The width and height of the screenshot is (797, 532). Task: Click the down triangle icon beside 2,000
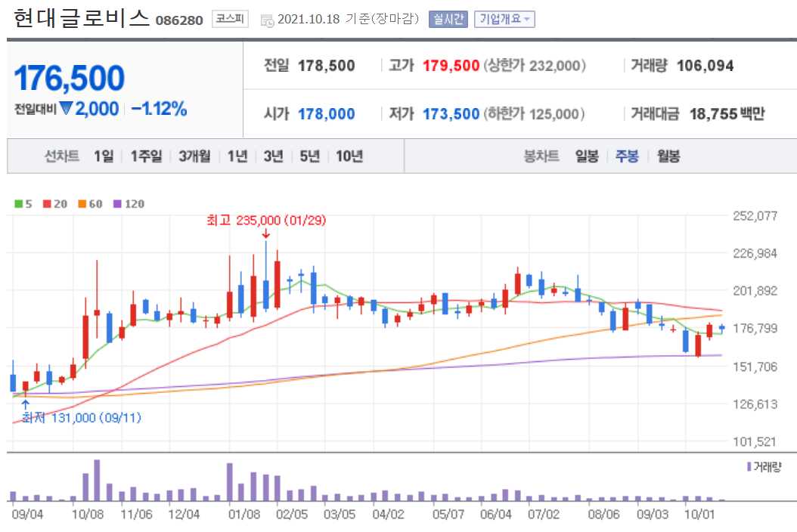pyautogui.click(x=66, y=108)
